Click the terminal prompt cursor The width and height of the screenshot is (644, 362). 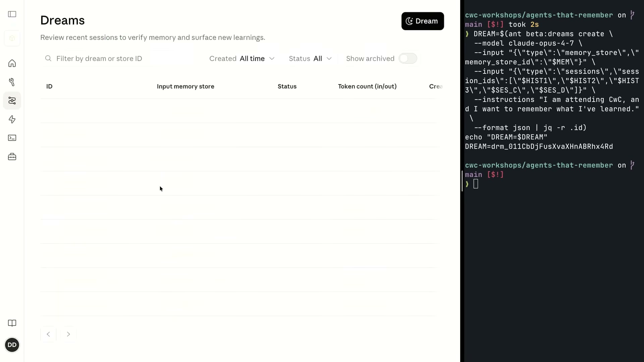pyautogui.click(x=476, y=184)
